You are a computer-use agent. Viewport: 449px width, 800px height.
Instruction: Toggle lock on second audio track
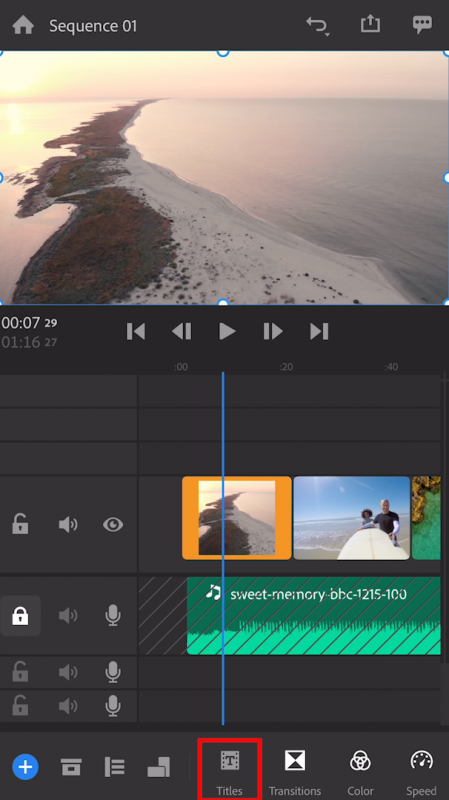20,672
